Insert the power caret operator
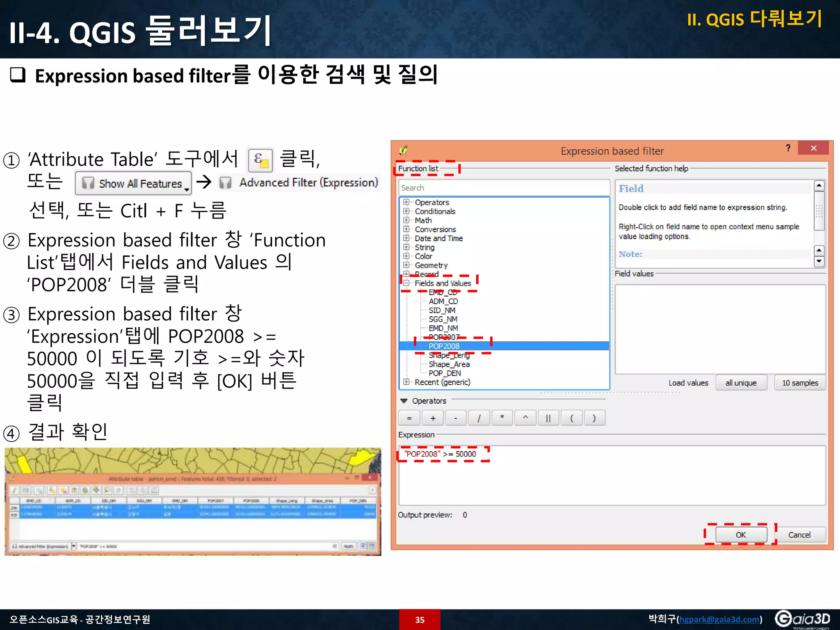Screen dimensions: 840x630 525,418
